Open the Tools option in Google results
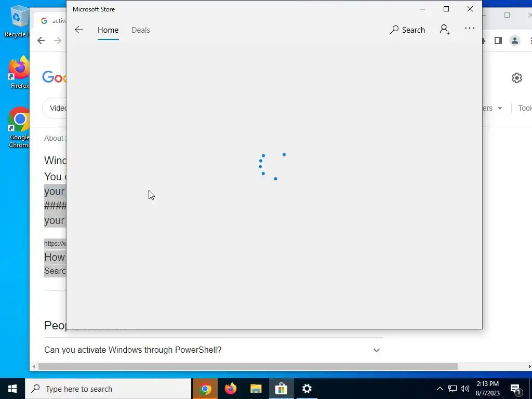The width and height of the screenshot is (532, 399). click(x=525, y=108)
